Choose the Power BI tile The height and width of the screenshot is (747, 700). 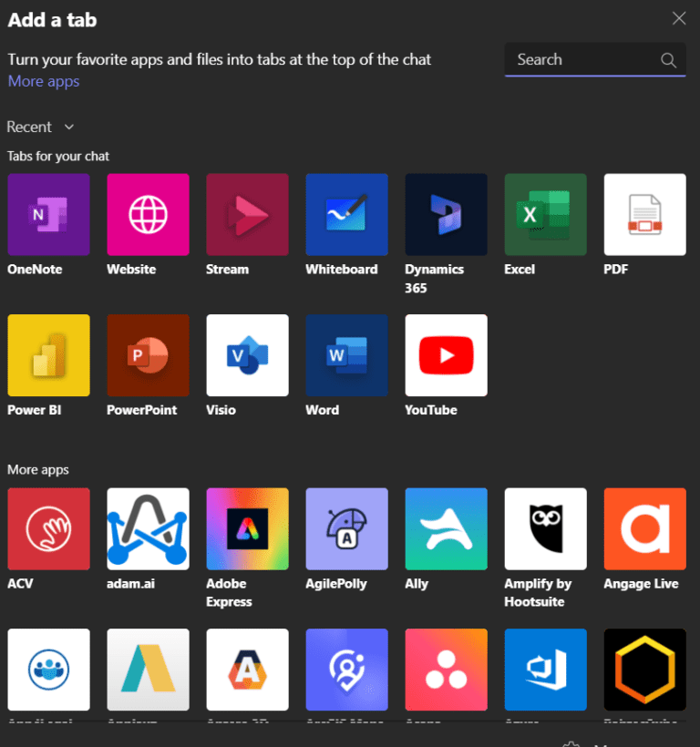tap(48, 355)
